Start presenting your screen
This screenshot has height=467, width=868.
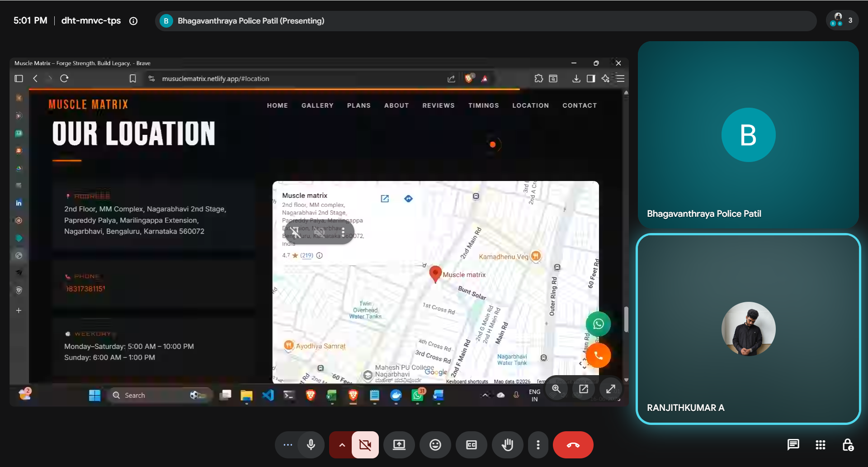399,445
